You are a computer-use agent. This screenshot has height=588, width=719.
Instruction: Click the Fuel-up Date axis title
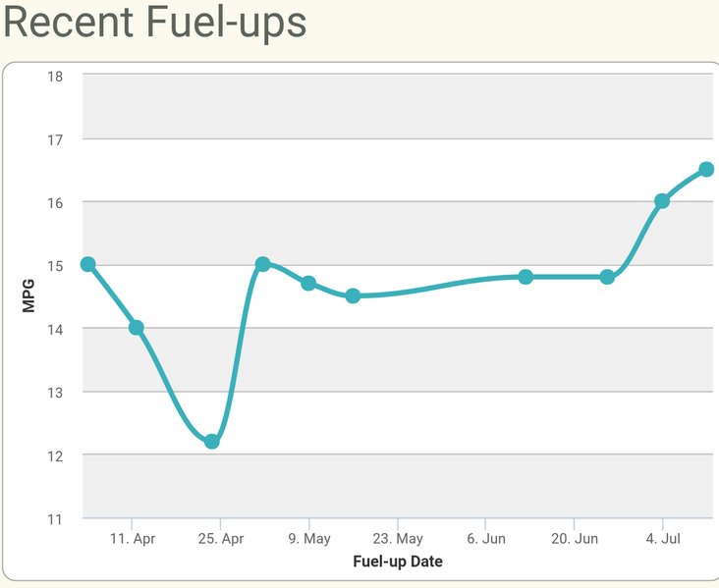(x=398, y=561)
